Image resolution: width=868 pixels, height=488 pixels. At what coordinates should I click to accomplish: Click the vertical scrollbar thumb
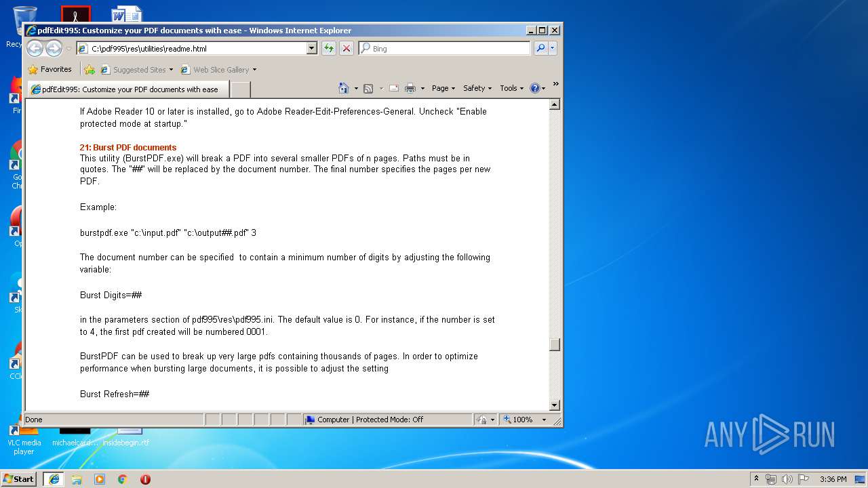555,344
